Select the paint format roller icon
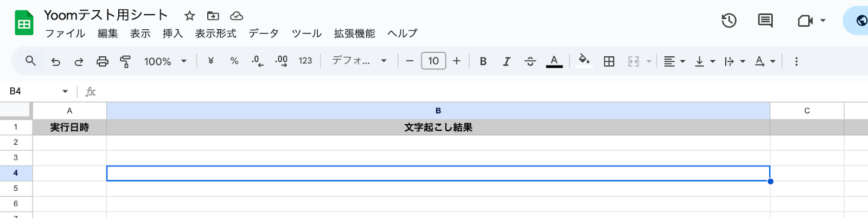Screen dimensions: 868x218 point(125,61)
